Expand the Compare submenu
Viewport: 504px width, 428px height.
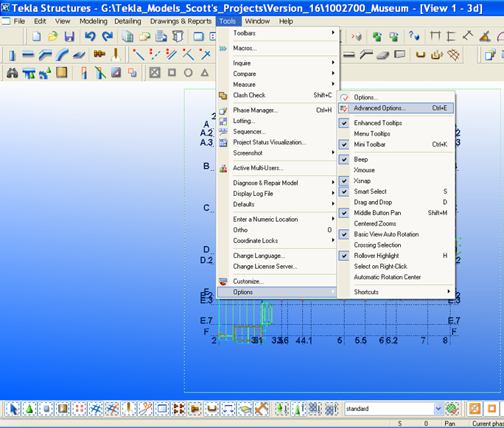(277, 74)
